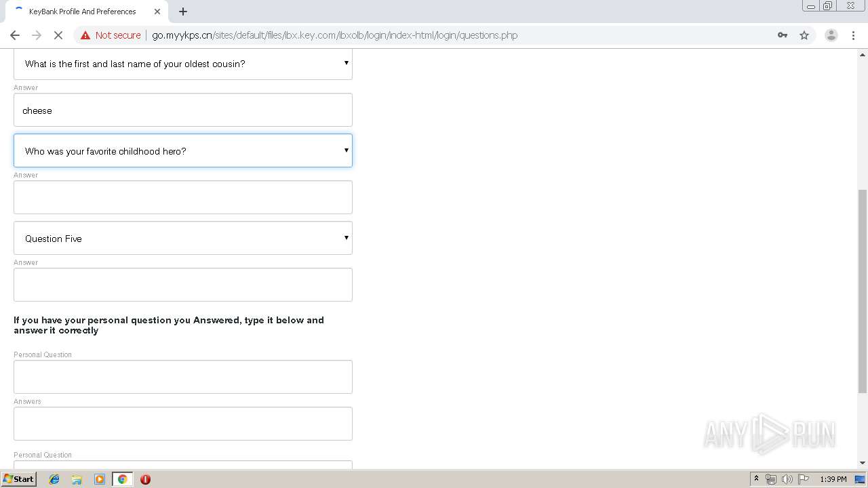
Task: Open the Windows Start menu
Action: (19, 479)
